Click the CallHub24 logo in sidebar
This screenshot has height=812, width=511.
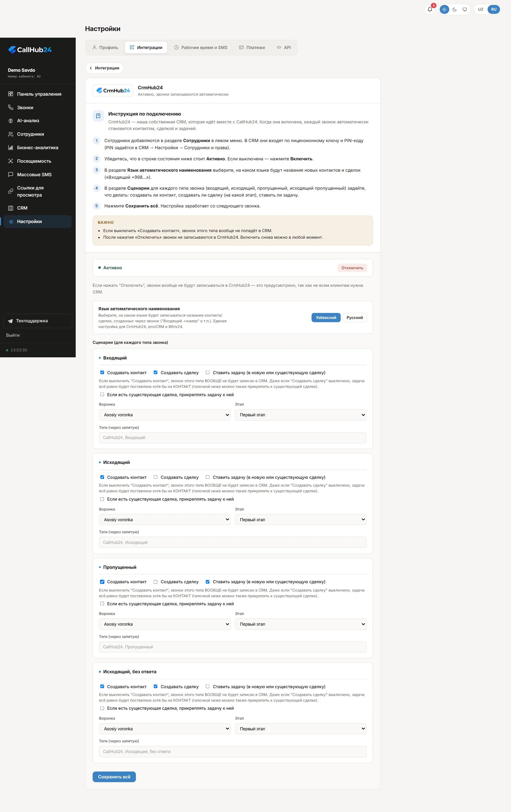[x=30, y=49]
